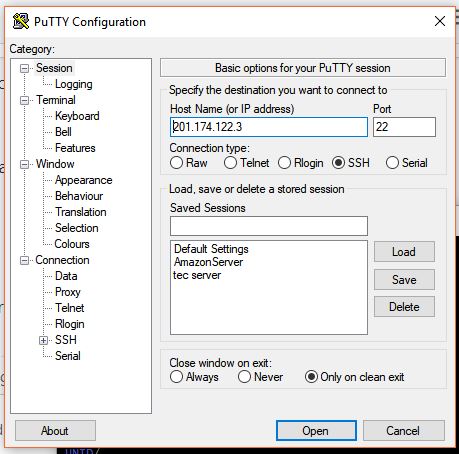This screenshot has width=459, height=454.
Task: Click the Cancel button
Action: point(403,431)
